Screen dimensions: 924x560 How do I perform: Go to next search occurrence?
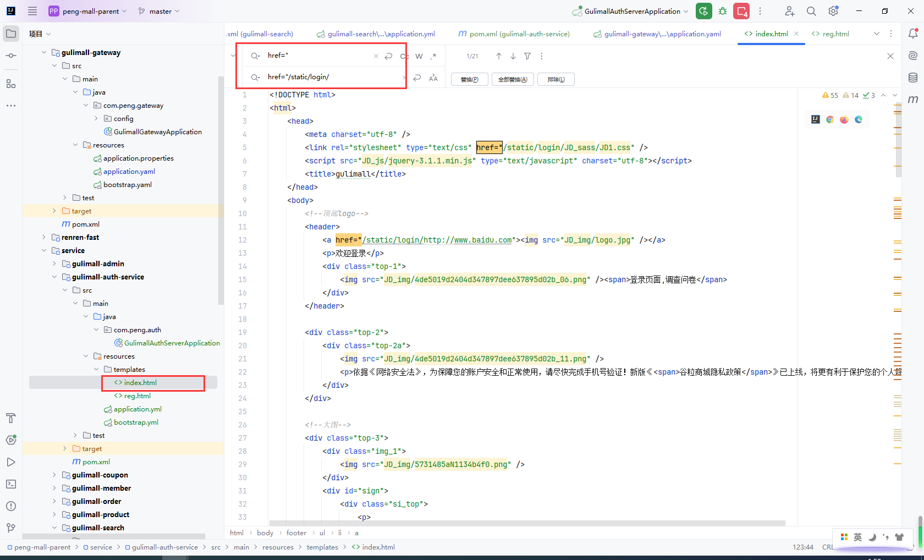[513, 56]
